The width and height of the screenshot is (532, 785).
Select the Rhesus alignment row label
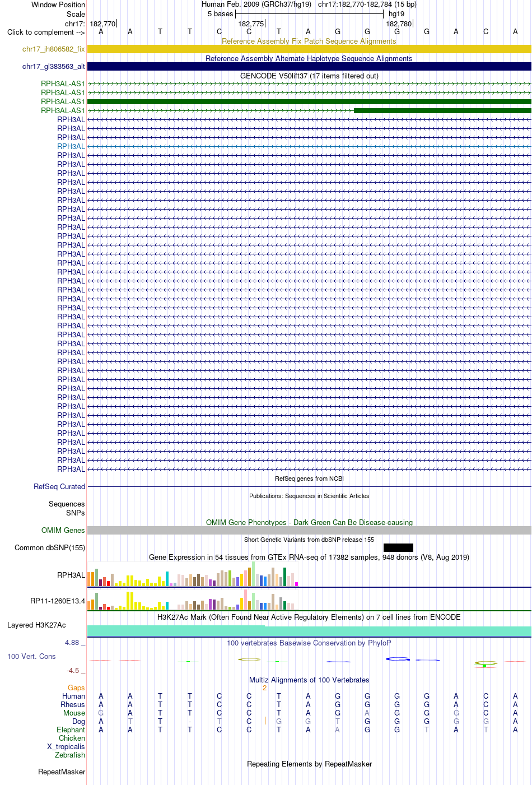pyautogui.click(x=73, y=704)
